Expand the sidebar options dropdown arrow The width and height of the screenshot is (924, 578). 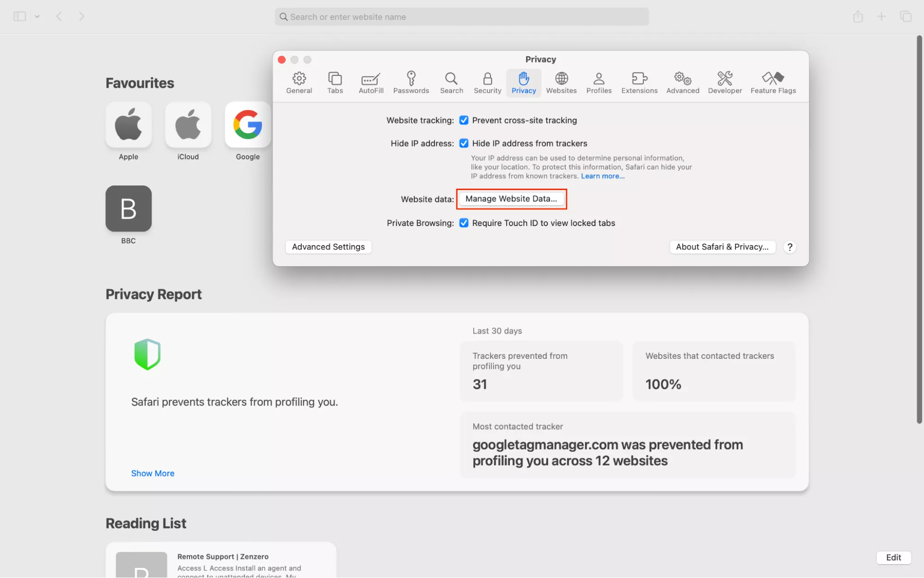37,17
